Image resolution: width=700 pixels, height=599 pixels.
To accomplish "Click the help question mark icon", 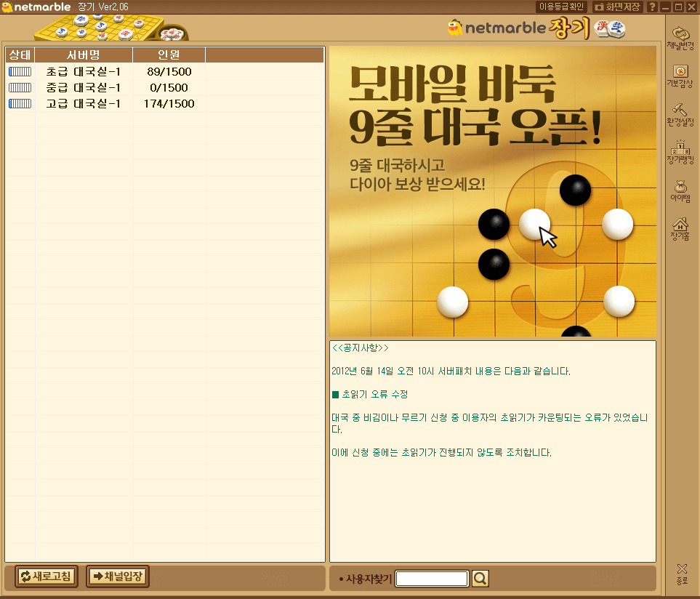I will [652, 7].
